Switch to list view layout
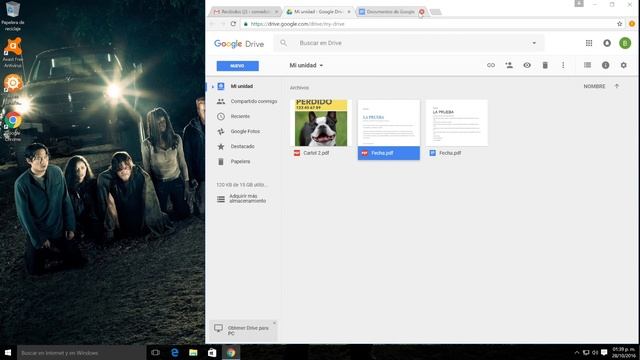The image size is (640, 360). pyautogui.click(x=587, y=65)
